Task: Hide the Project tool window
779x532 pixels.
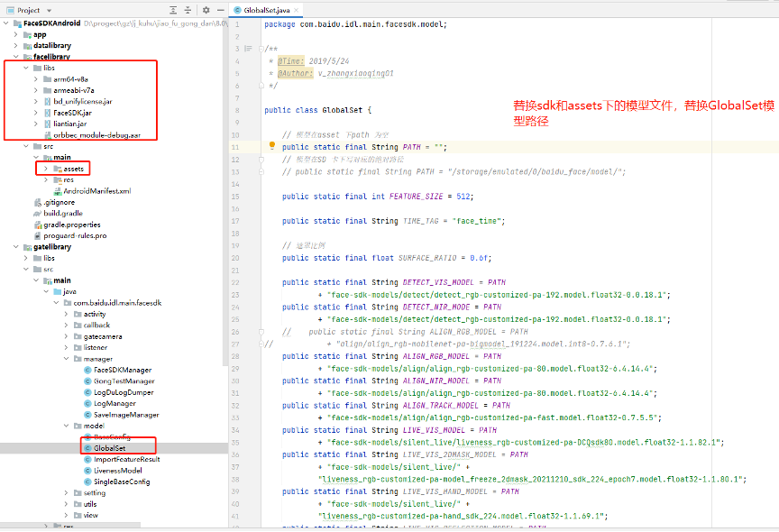Action: (221, 10)
